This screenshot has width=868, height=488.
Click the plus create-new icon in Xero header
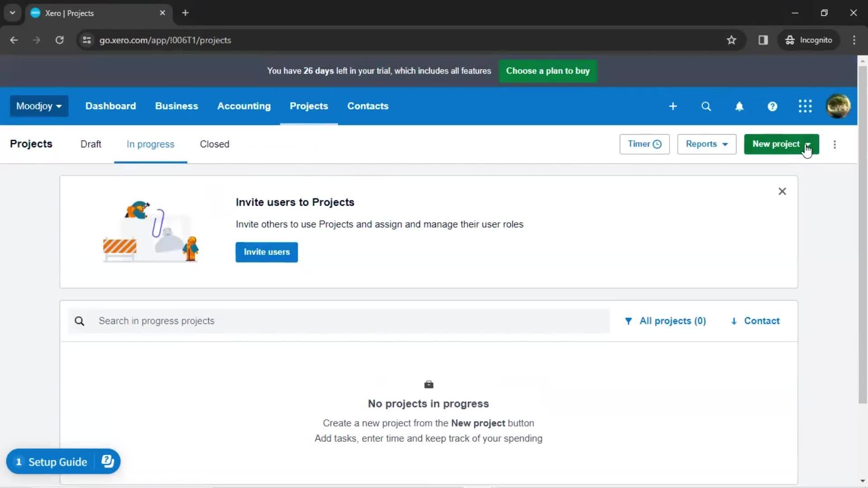[x=673, y=106]
